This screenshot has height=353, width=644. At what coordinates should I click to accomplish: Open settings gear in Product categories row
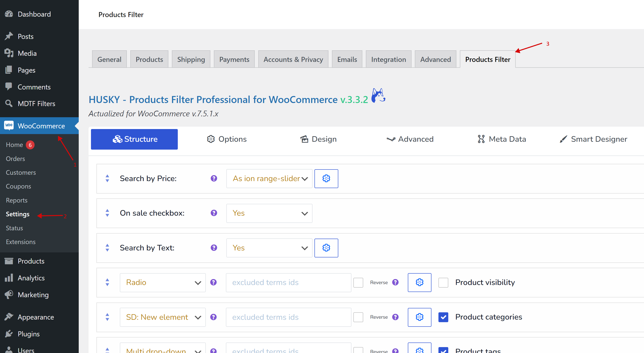tap(419, 317)
